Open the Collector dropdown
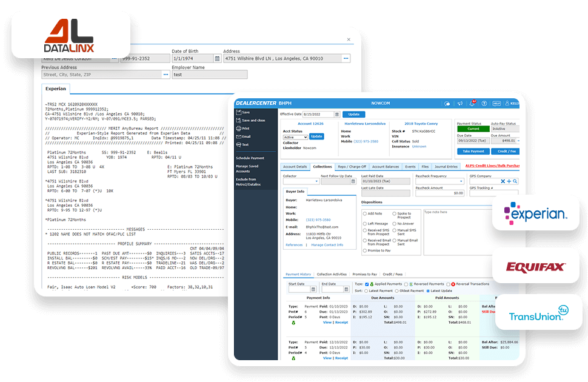 301,182
